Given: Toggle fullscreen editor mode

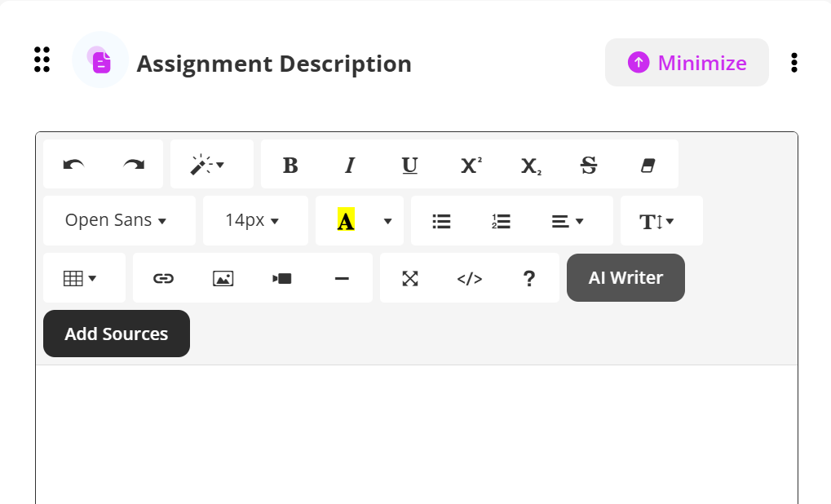Looking at the screenshot, I should 410,278.
